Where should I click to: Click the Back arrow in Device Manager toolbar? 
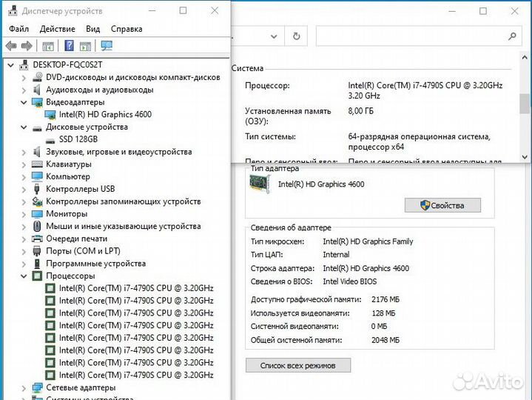coord(11,45)
